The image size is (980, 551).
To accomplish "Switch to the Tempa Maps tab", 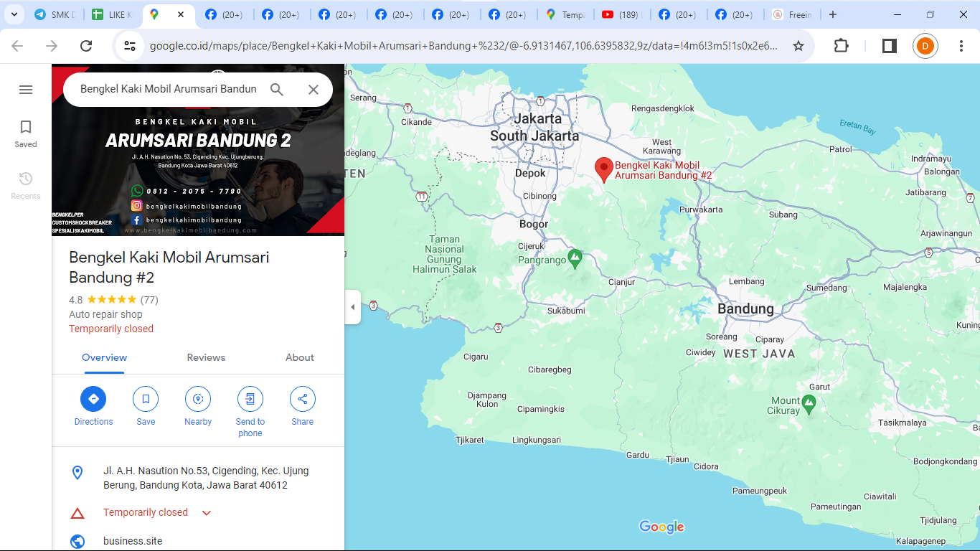I will click(x=565, y=14).
